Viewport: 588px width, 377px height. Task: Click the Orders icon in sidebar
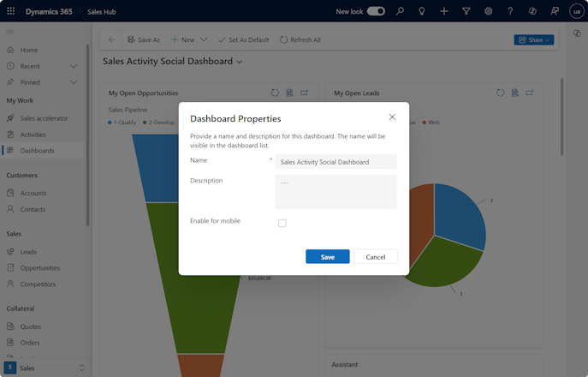tap(10, 343)
